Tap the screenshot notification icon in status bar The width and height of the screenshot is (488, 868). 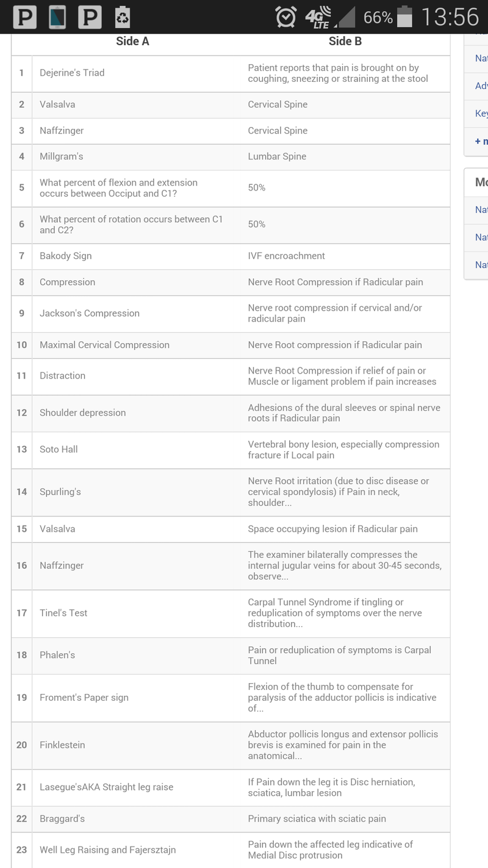pos(57,17)
